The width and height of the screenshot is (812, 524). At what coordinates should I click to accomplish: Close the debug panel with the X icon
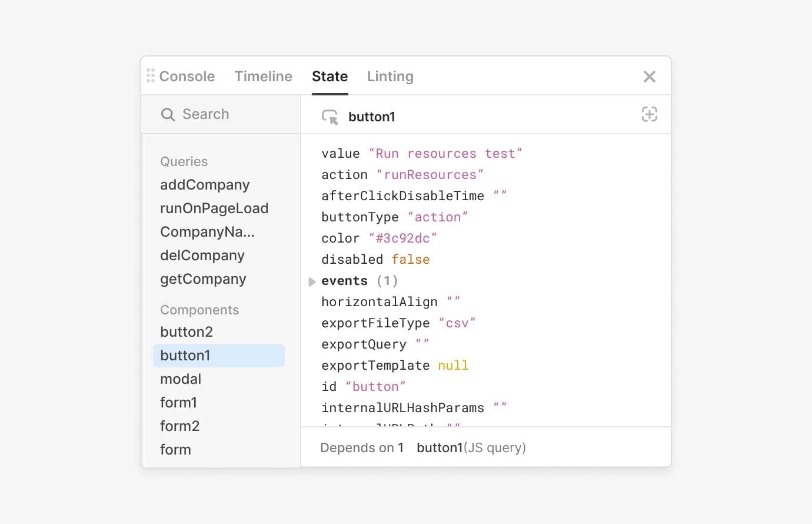pyautogui.click(x=649, y=76)
